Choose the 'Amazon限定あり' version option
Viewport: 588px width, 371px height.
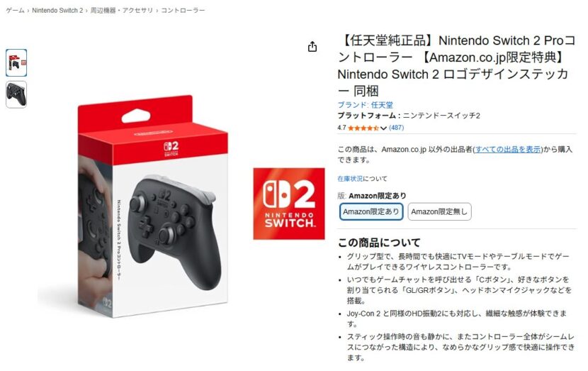(x=371, y=212)
